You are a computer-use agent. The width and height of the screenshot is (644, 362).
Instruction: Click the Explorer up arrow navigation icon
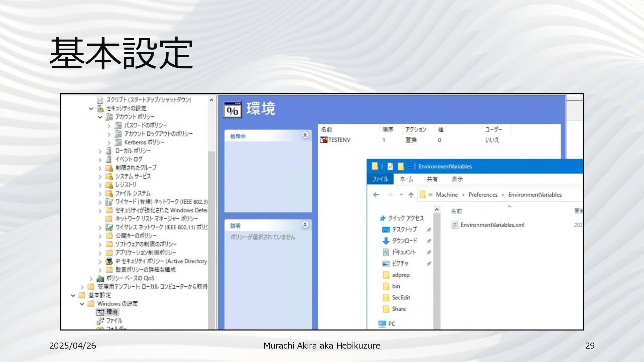tap(411, 195)
